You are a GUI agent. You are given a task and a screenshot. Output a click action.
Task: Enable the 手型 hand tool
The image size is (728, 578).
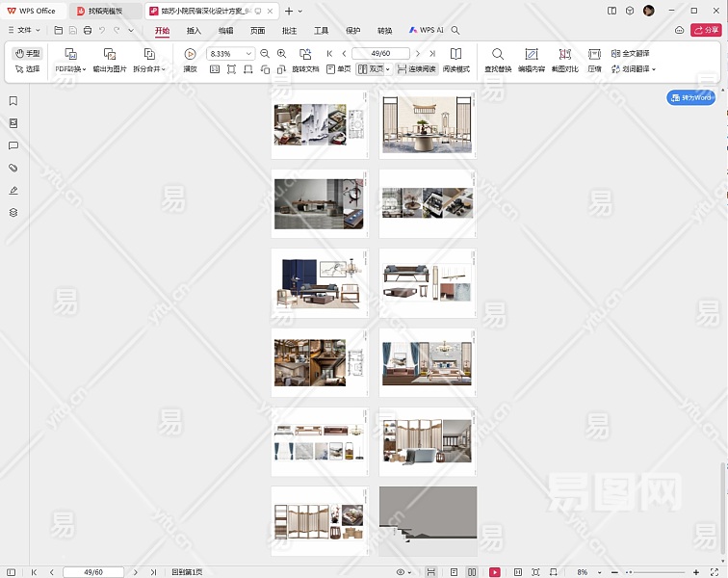pos(28,54)
